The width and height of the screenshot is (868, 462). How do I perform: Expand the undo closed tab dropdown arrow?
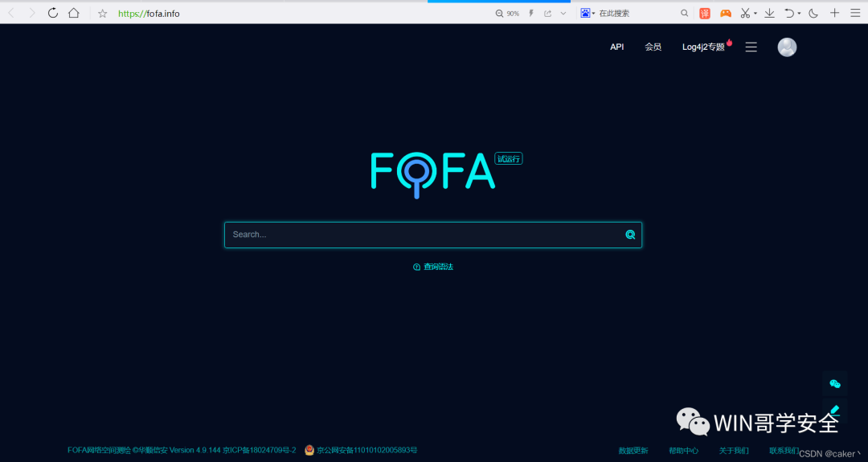point(799,14)
